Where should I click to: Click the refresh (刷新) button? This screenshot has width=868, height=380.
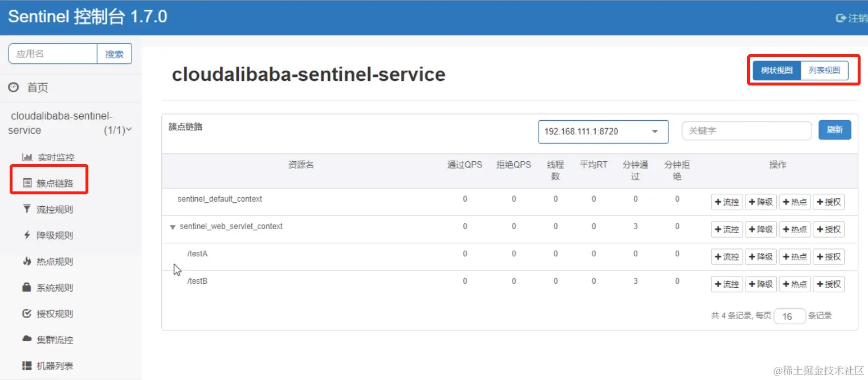pos(834,130)
